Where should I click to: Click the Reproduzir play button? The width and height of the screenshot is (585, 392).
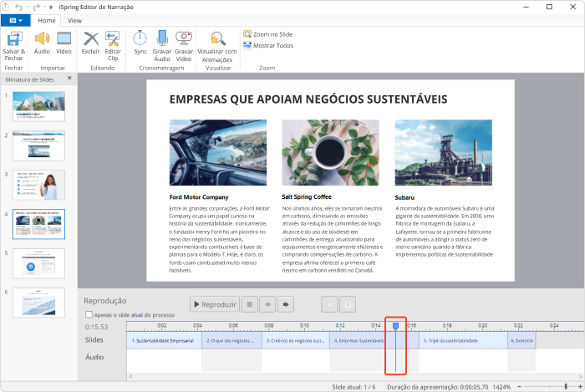215,304
